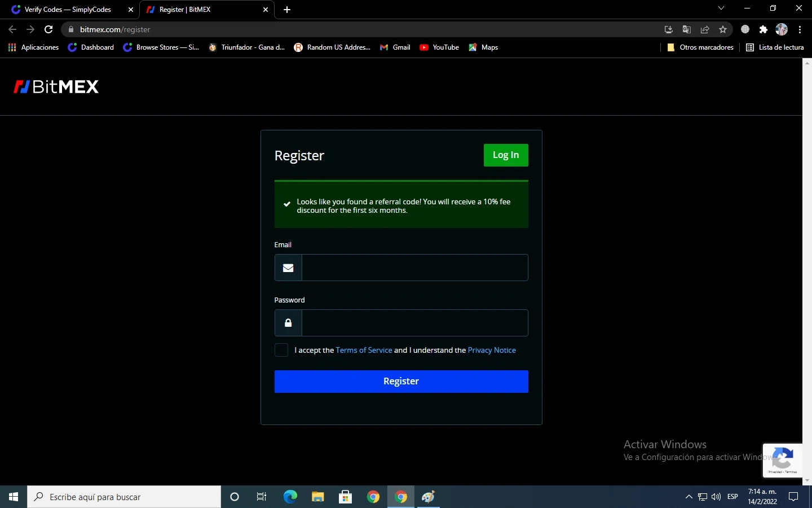View site info lock icon
Image resolution: width=812 pixels, height=508 pixels.
click(71, 29)
